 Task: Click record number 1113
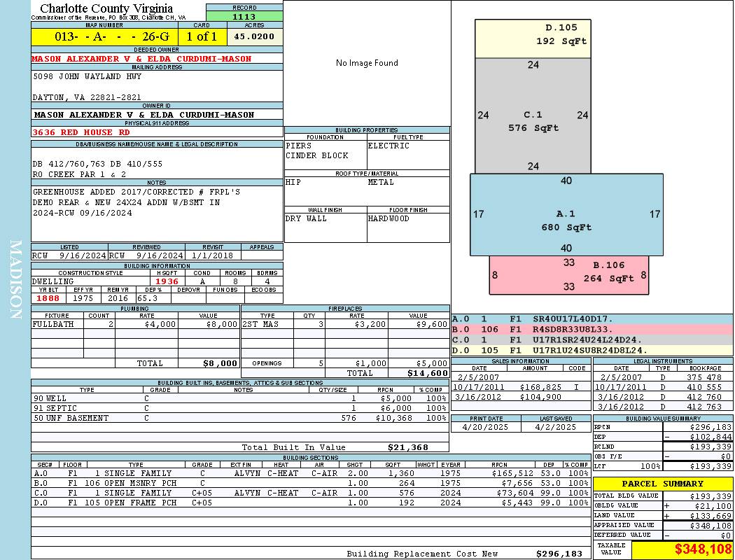click(x=244, y=16)
